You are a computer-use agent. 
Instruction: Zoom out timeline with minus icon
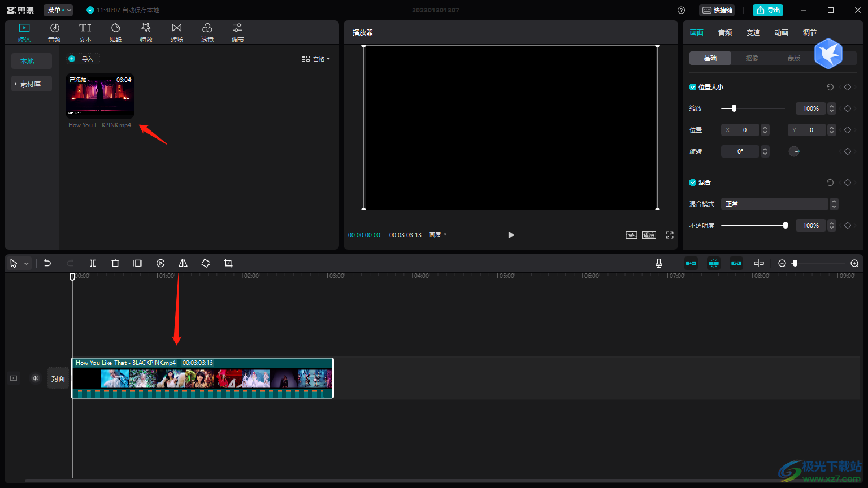point(782,263)
